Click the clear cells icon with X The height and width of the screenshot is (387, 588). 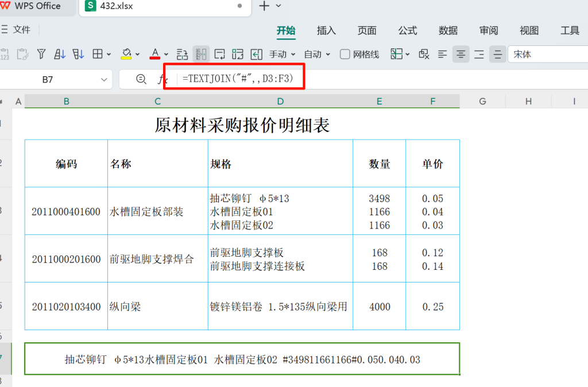(x=424, y=55)
